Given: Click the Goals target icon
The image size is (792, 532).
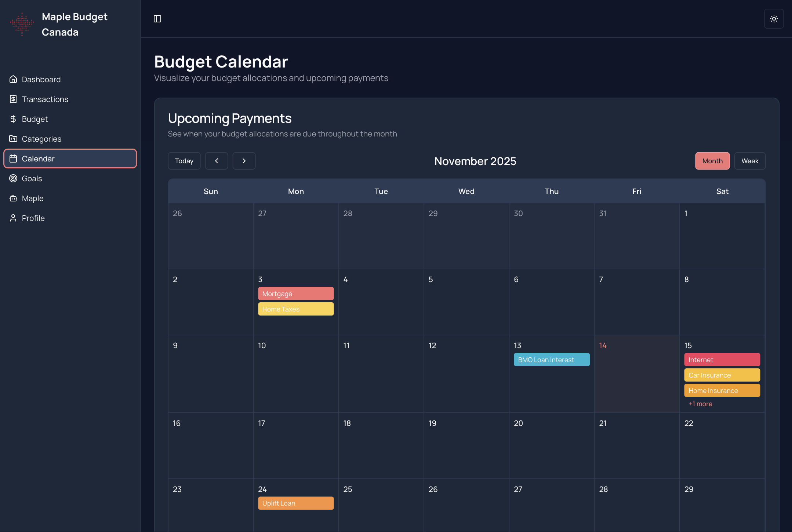Looking at the screenshot, I should coord(14,178).
